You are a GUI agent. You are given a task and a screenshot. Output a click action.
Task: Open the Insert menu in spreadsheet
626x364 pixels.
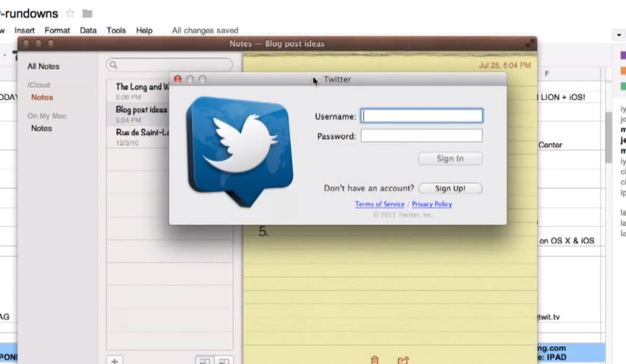tap(25, 30)
